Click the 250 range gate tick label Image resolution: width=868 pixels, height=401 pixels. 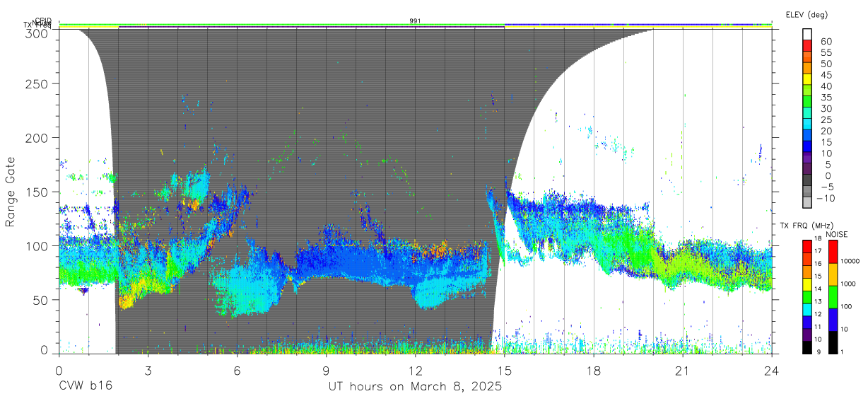pos(38,84)
